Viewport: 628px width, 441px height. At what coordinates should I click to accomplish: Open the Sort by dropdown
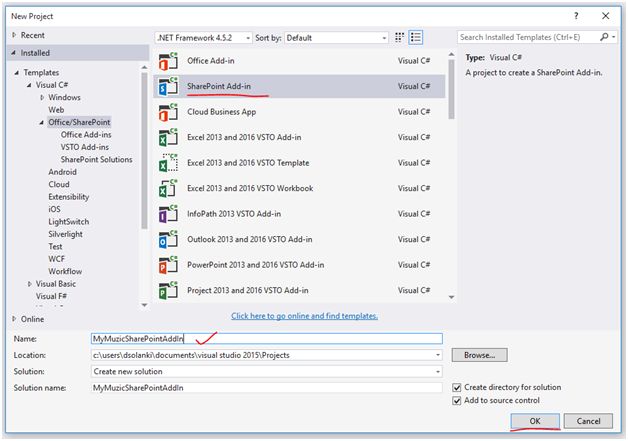pos(336,38)
